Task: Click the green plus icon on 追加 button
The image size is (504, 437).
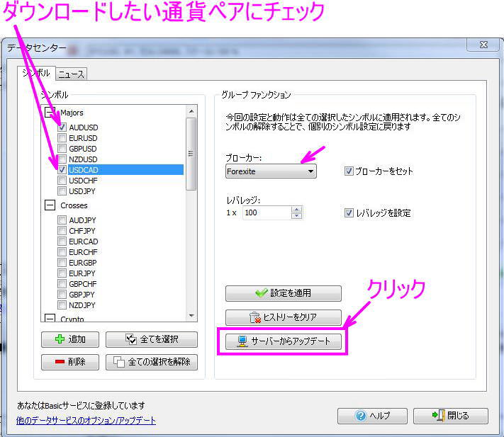Action: coord(60,339)
